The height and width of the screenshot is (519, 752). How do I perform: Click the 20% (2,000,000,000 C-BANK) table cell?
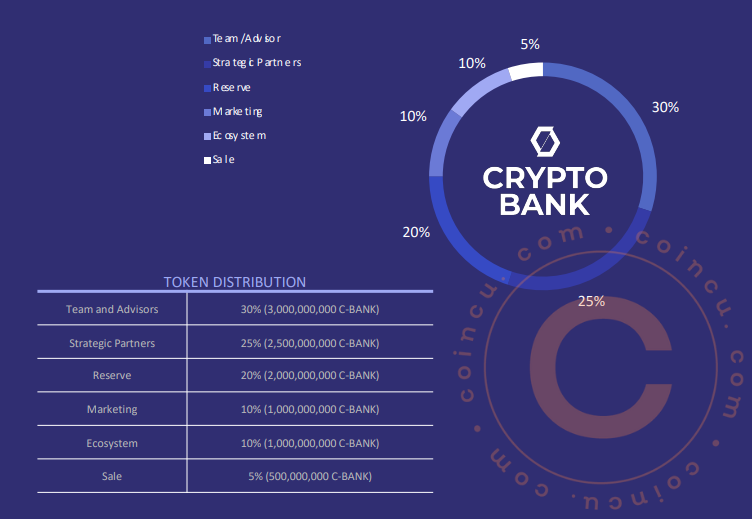[310, 376]
